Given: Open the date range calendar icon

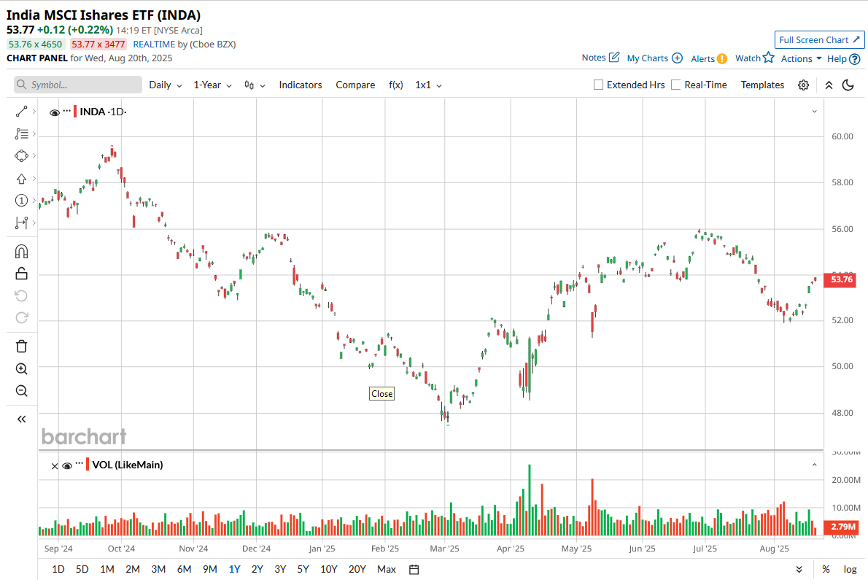Looking at the screenshot, I should coord(414,570).
